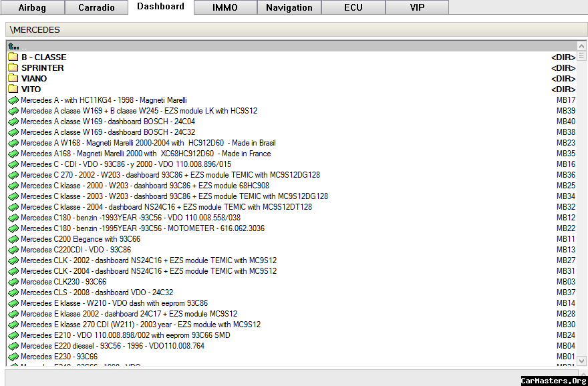Viewport: 588px width, 386px height.
Task: Click chip icon for W169 + W245 EZS module
Action: coord(13,111)
